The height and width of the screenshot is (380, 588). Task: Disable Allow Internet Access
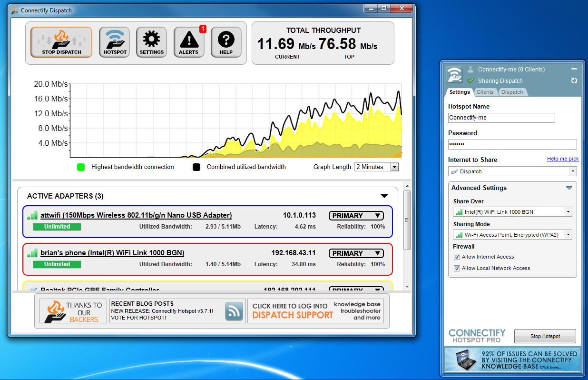[x=457, y=257]
